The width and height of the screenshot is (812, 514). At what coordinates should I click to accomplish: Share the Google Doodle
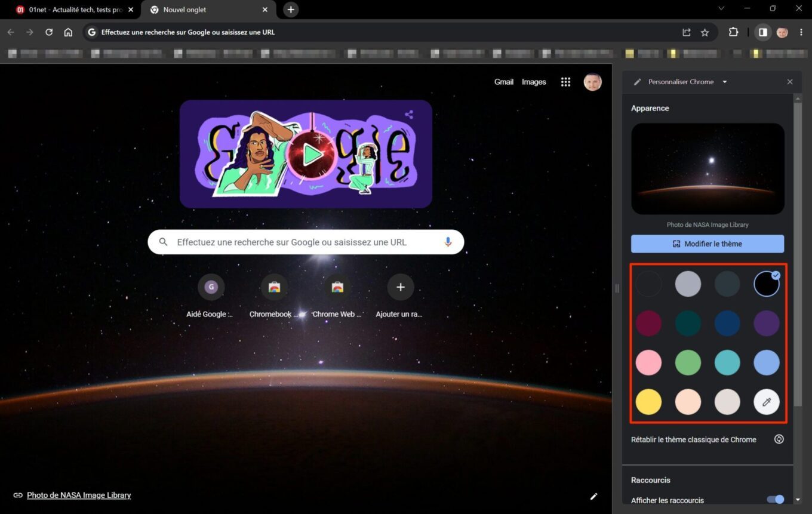[409, 114]
